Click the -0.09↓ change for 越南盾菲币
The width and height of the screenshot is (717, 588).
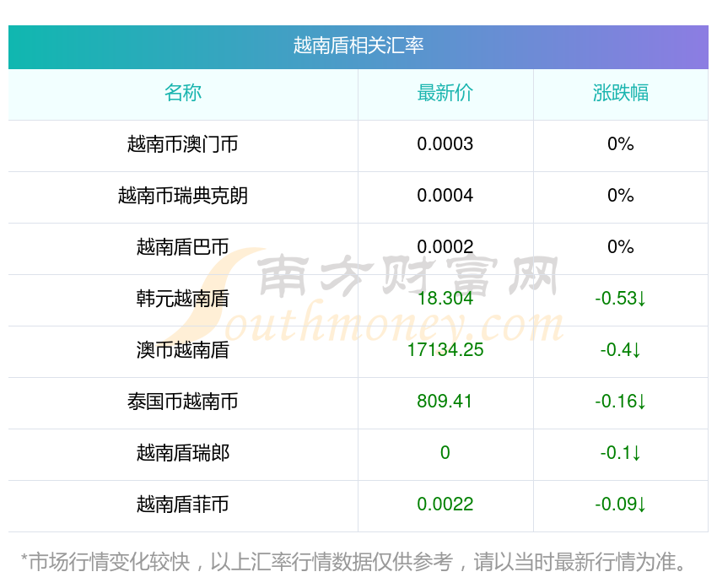pos(620,504)
